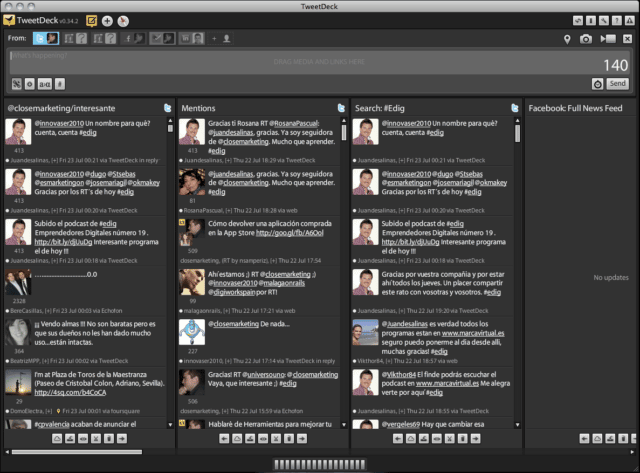
Task: Click horizontal scroll right arrow at bottom
Action: 632,452
